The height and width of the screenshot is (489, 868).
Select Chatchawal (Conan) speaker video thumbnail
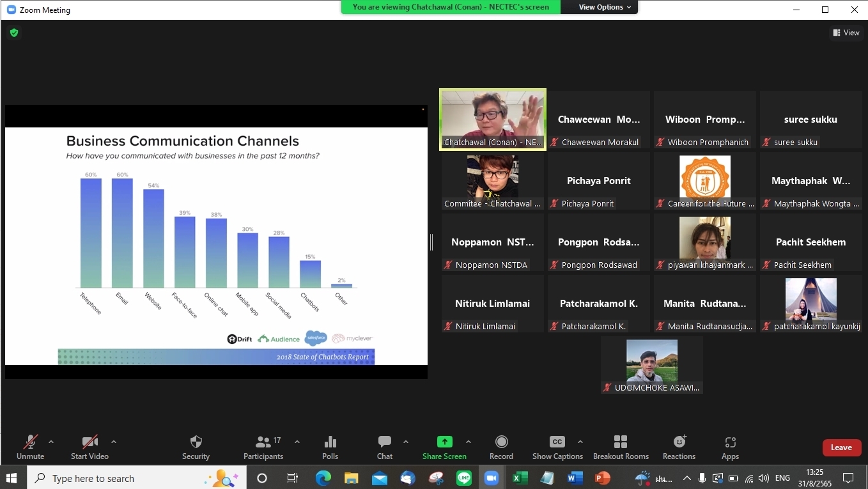(x=493, y=119)
